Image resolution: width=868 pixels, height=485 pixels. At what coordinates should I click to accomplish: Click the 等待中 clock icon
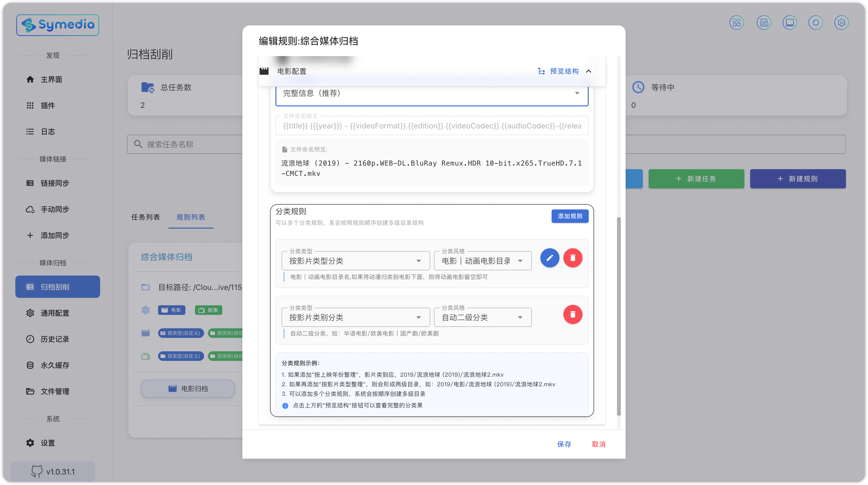pos(638,87)
